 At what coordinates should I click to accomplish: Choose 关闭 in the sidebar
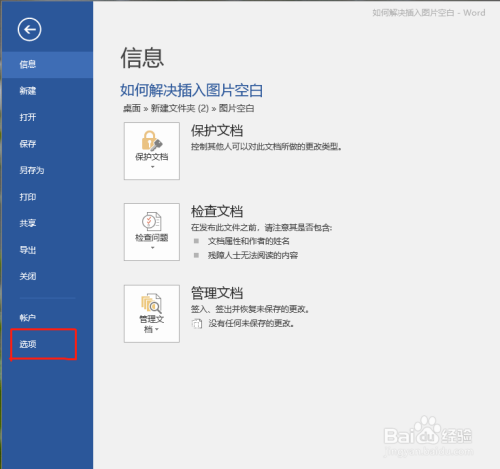click(47, 276)
